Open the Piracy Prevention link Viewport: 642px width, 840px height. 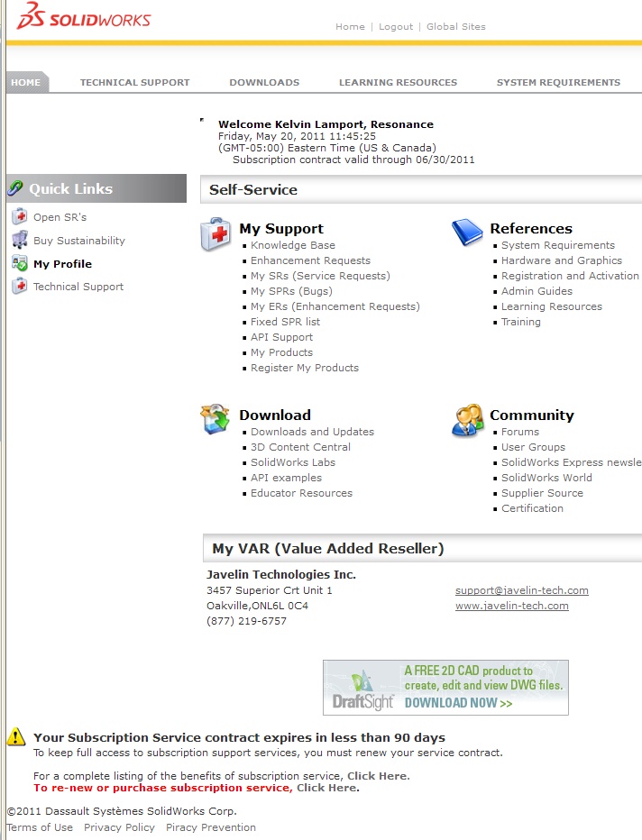211,827
